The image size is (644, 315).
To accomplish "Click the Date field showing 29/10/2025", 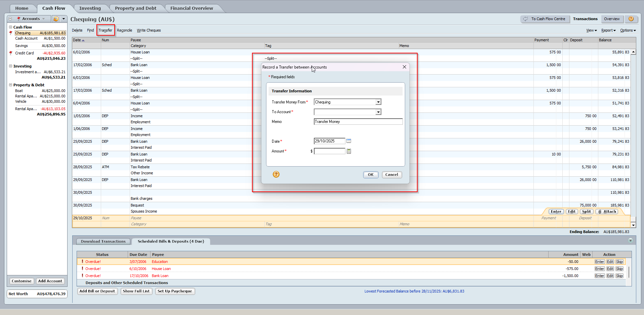I will click(330, 141).
